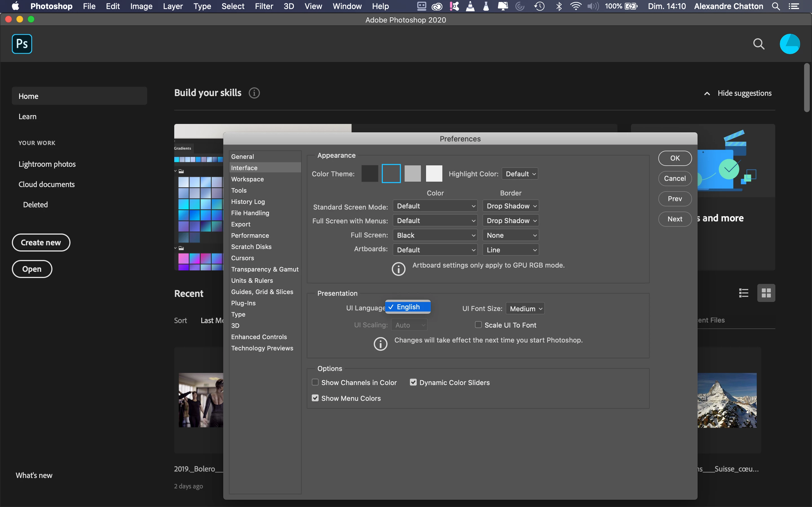The height and width of the screenshot is (507, 812).
Task: Click the search magnifier in the Home header
Action: click(x=759, y=44)
